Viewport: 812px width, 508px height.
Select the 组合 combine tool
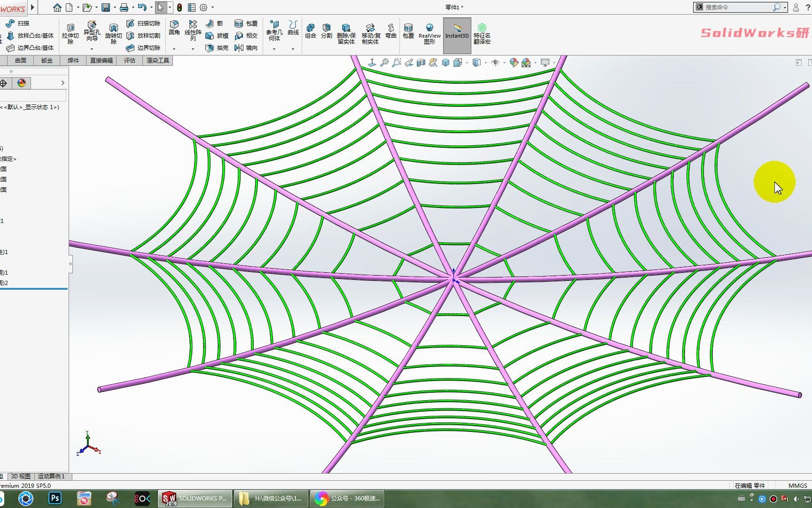[x=311, y=31]
